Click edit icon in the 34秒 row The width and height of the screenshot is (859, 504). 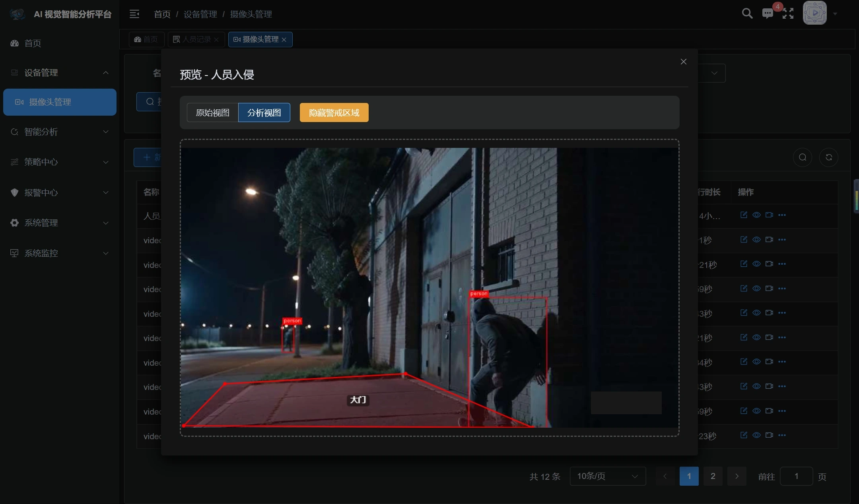pos(744,361)
